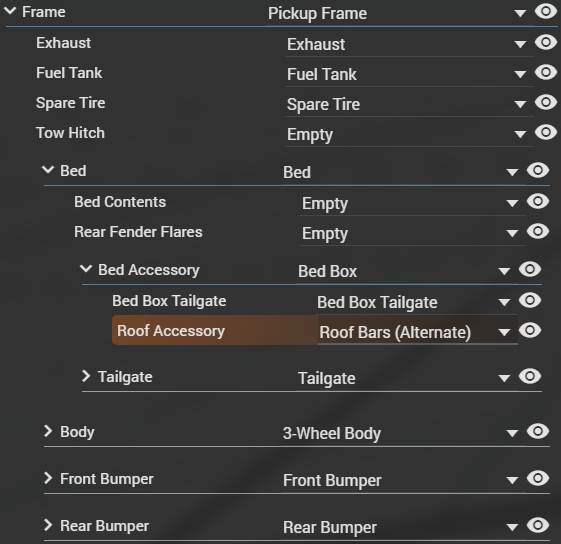561x544 pixels.
Task: Toggle Spare Tire visibility eye icon
Action: [546, 102]
